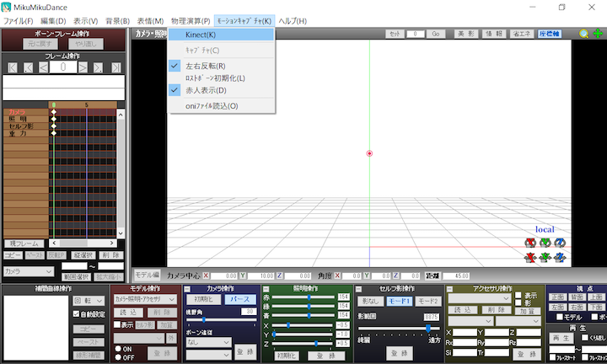Choose ロストボーン初期化(L) menu entry

coord(222,78)
